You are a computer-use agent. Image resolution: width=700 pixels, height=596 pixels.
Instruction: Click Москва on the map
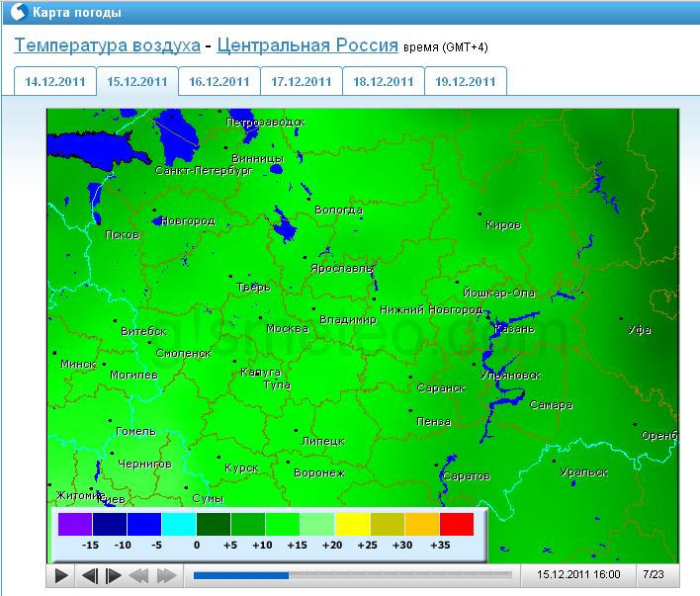click(288, 328)
